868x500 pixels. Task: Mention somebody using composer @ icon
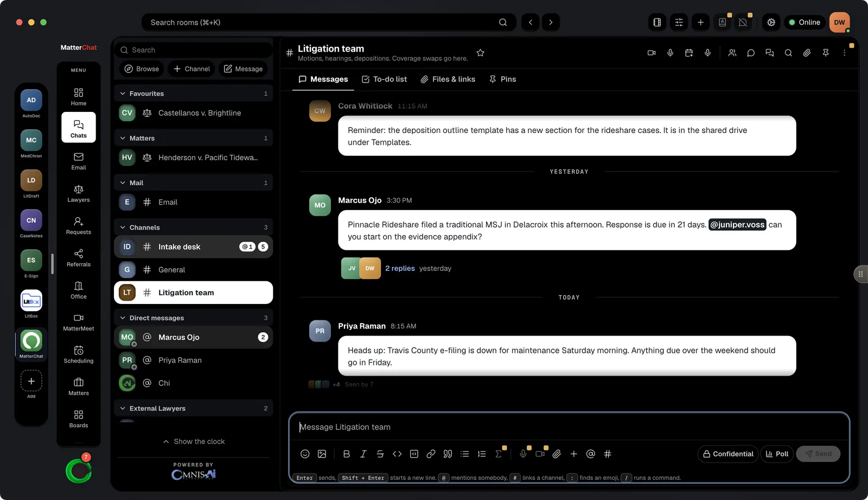591,454
